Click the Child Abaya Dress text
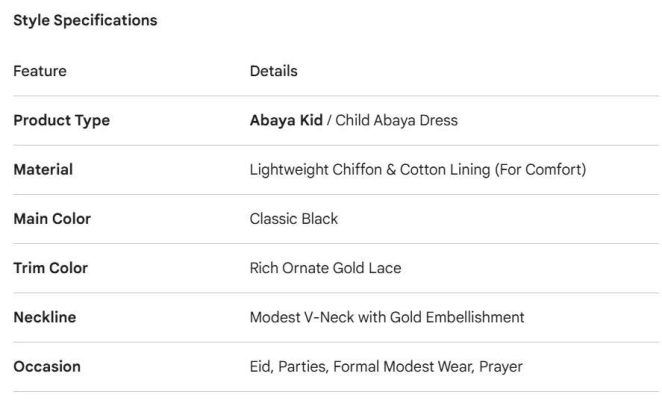The height and width of the screenshot is (400, 662). point(396,121)
